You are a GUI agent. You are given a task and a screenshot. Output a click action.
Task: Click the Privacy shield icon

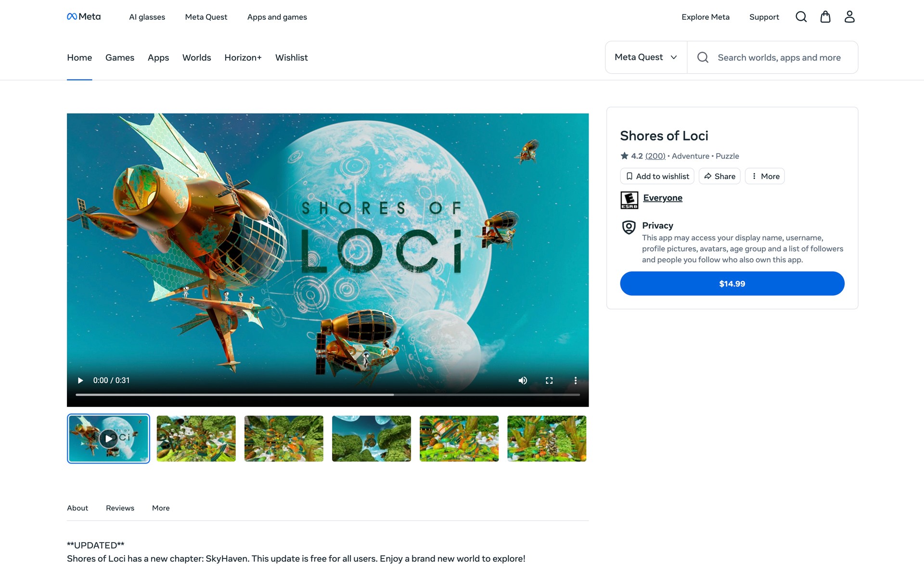[629, 227]
